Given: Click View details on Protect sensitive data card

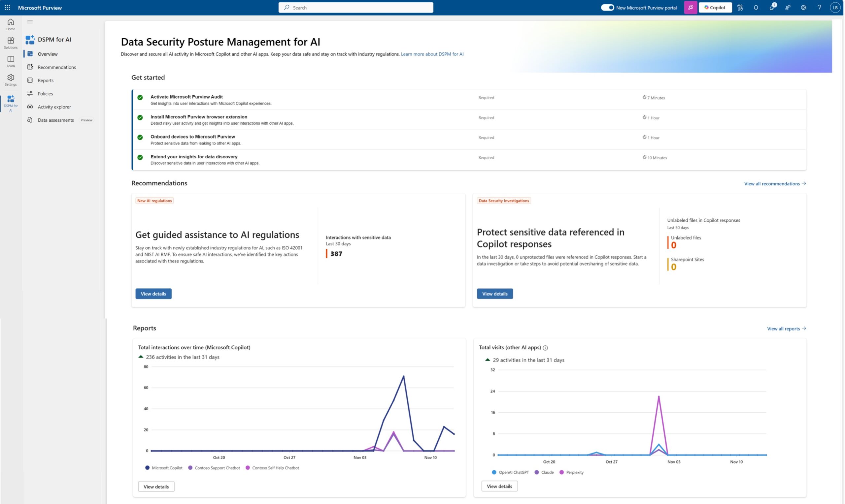Looking at the screenshot, I should pos(495,294).
